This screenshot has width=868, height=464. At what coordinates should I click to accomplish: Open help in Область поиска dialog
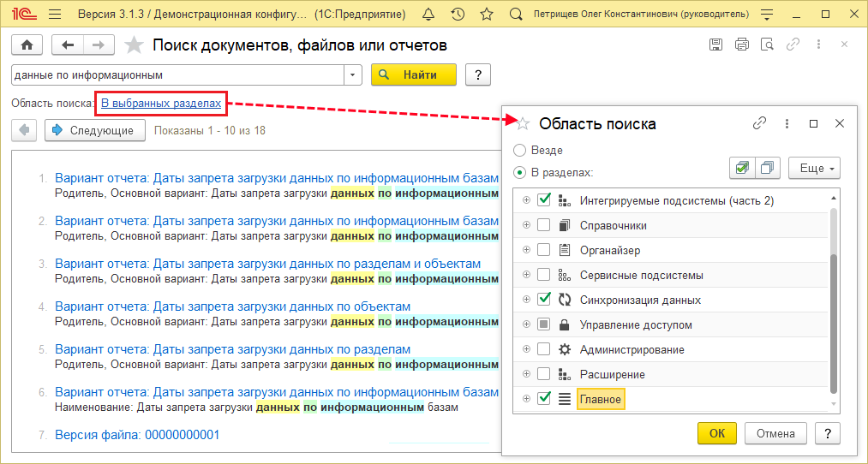tap(828, 433)
